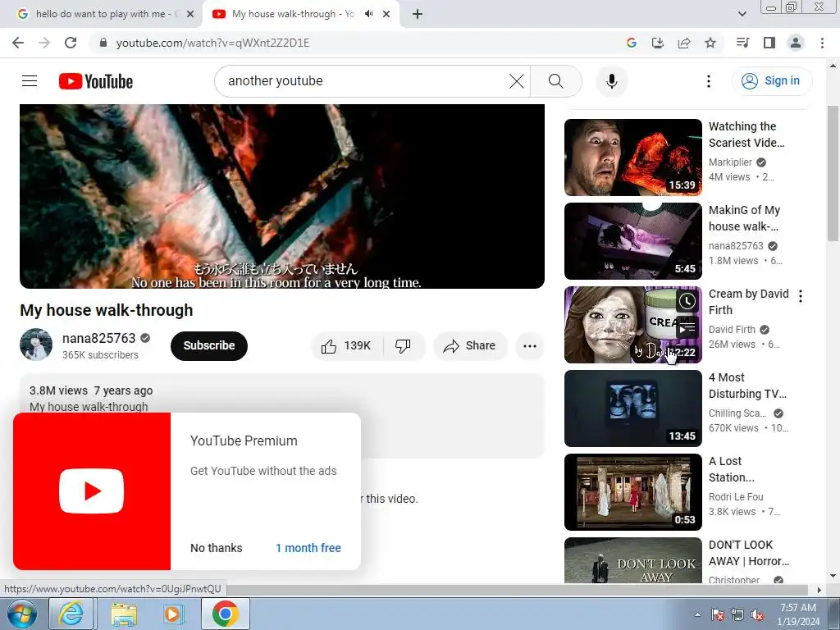The image size is (840, 630).
Task: Subscribe to nana825763
Action: (x=209, y=346)
